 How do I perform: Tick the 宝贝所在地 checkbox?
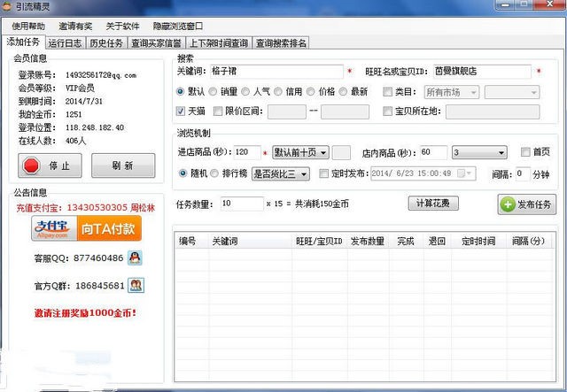[387, 111]
